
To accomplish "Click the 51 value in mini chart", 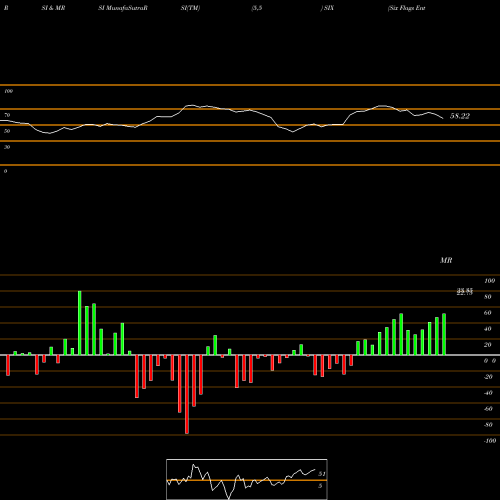I will coord(321,474).
